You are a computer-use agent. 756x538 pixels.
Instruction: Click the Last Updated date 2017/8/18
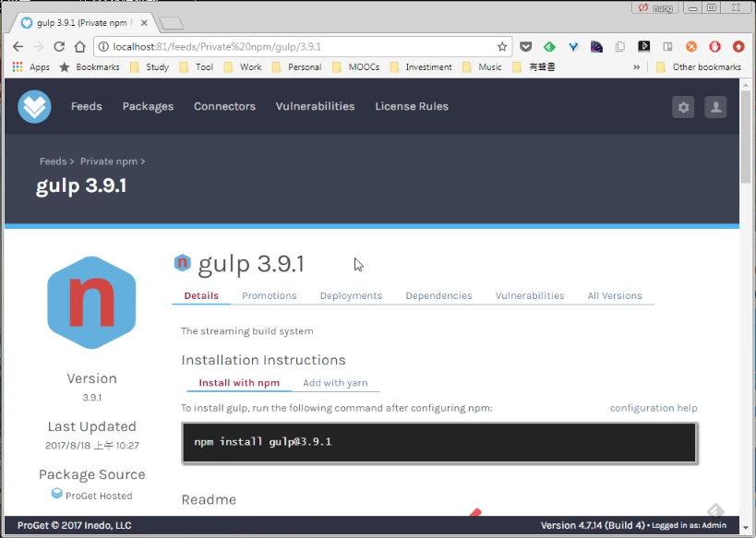click(x=92, y=446)
